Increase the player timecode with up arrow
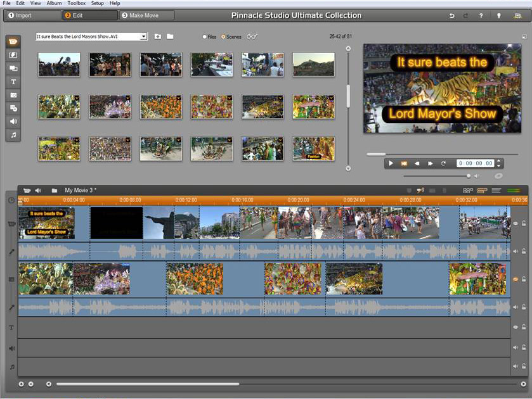The height and width of the screenshot is (399, 532). [x=499, y=161]
